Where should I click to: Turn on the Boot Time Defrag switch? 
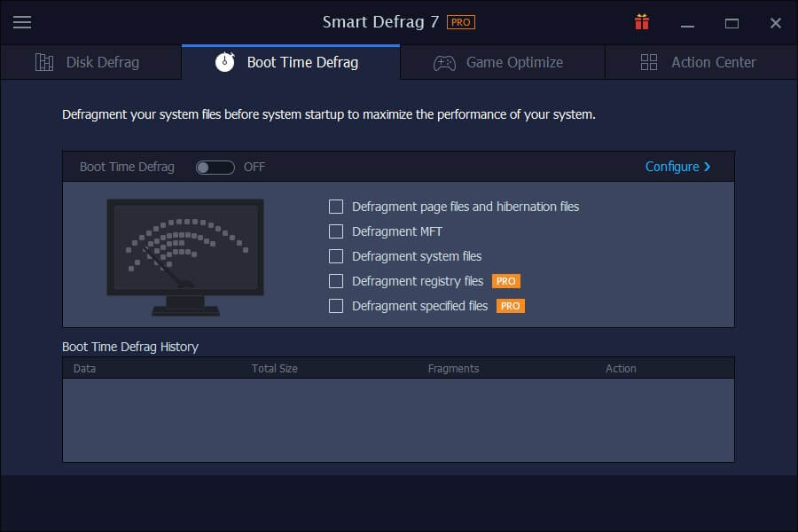(215, 167)
